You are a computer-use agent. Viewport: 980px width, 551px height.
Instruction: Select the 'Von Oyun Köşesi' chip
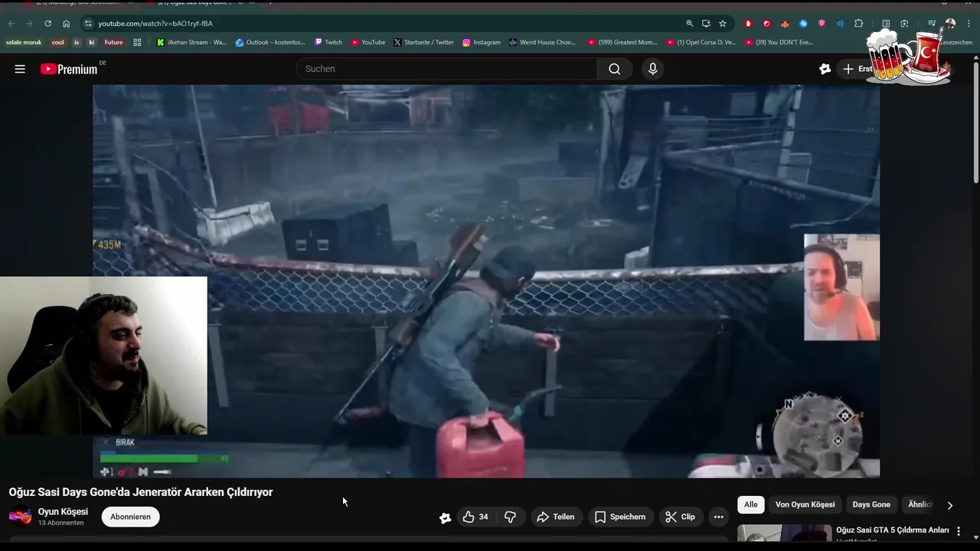(x=805, y=504)
